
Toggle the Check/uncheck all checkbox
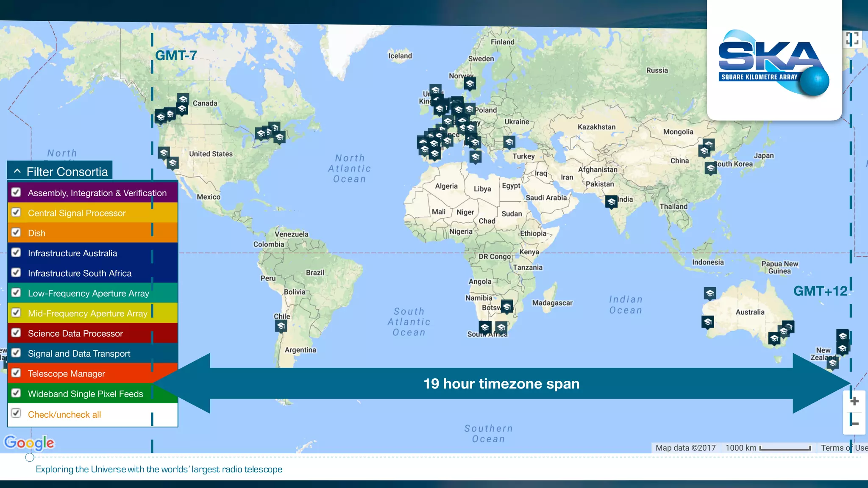pyautogui.click(x=16, y=413)
